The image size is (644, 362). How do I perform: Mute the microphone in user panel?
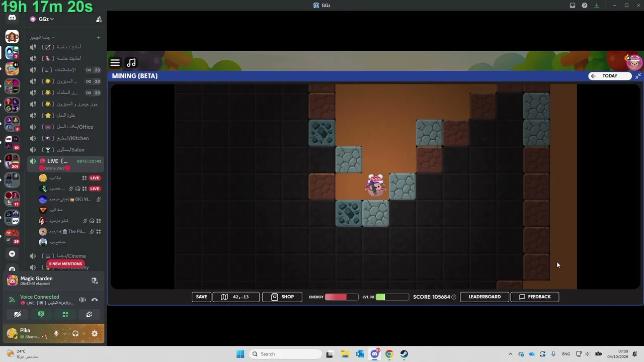[56, 333]
